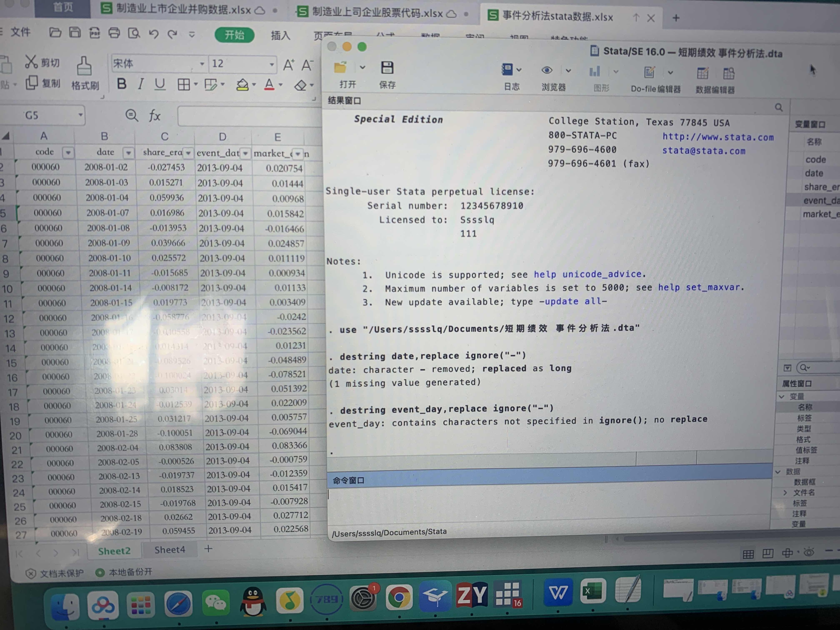Open the Stata Do-file editor
This screenshot has height=630, width=840.
click(649, 72)
